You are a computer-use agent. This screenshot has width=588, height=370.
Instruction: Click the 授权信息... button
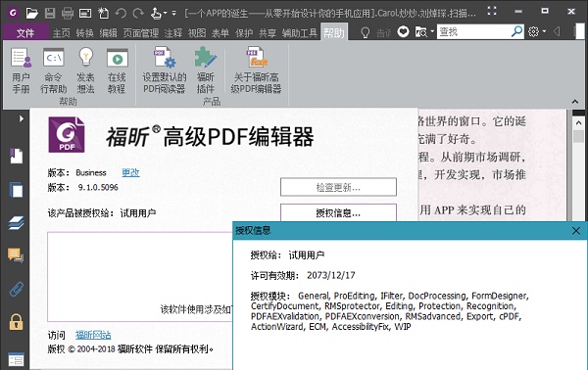click(x=338, y=212)
